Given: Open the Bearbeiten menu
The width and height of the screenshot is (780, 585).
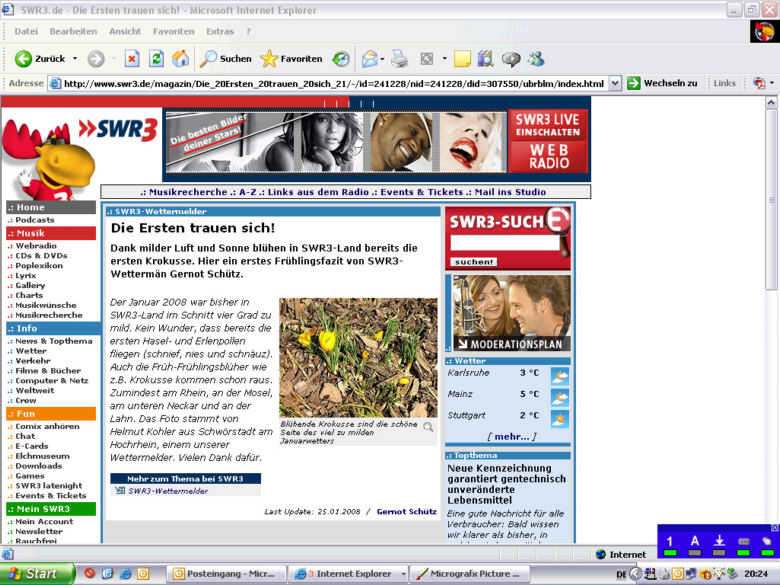Looking at the screenshot, I should coord(73,31).
